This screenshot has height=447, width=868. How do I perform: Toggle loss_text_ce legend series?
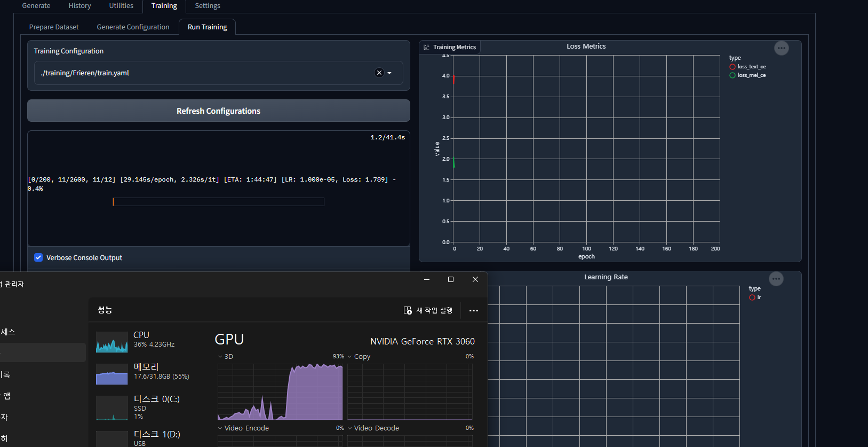[x=747, y=67]
